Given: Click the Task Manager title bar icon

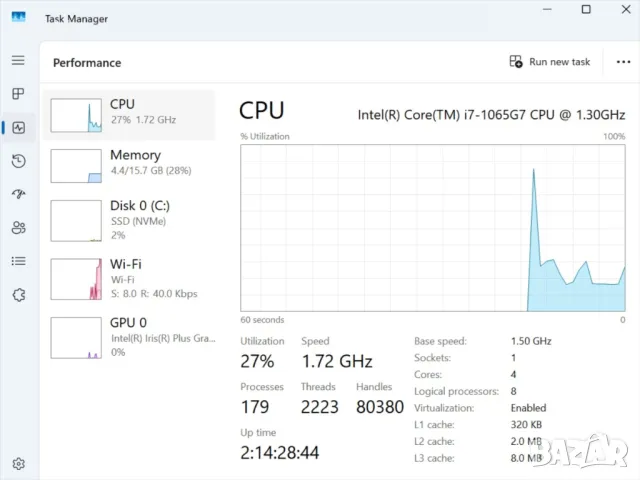Looking at the screenshot, I should (19, 18).
